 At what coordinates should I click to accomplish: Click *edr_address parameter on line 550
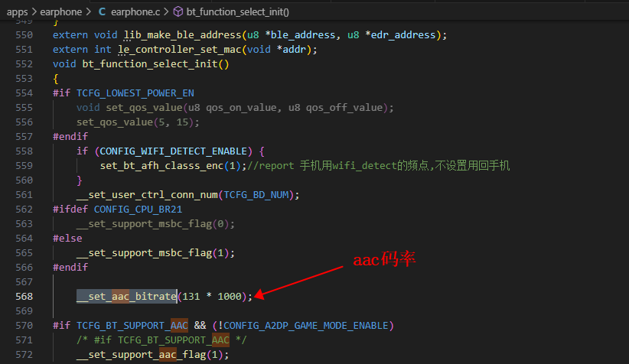400,35
